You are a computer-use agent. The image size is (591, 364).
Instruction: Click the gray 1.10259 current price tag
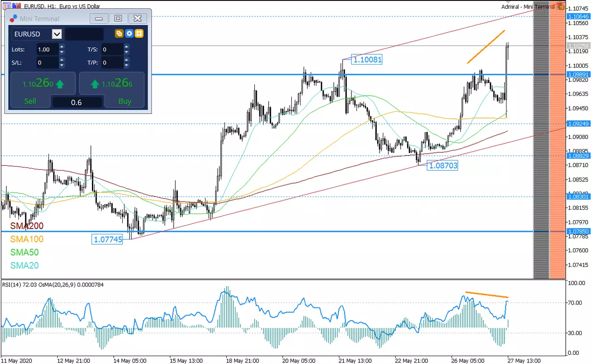coord(579,46)
